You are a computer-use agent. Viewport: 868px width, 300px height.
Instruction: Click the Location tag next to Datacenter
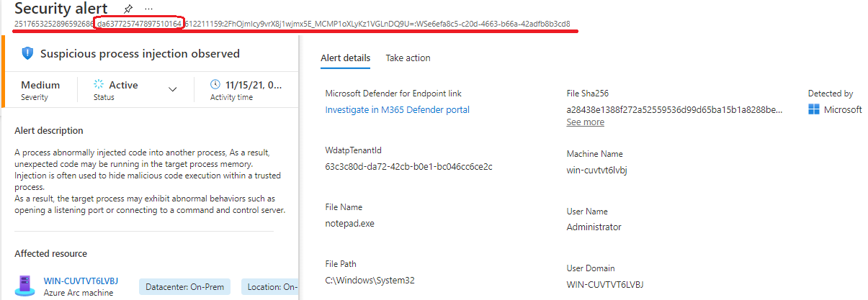pyautogui.click(x=271, y=287)
